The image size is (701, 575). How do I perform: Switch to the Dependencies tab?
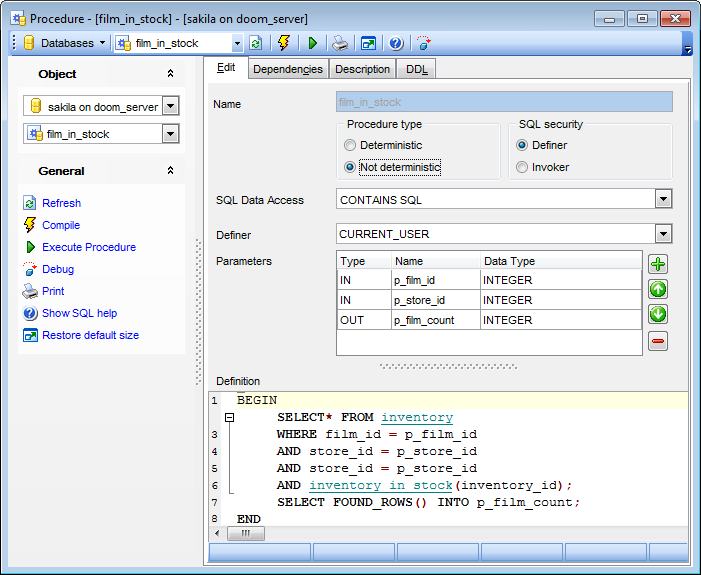[288, 69]
